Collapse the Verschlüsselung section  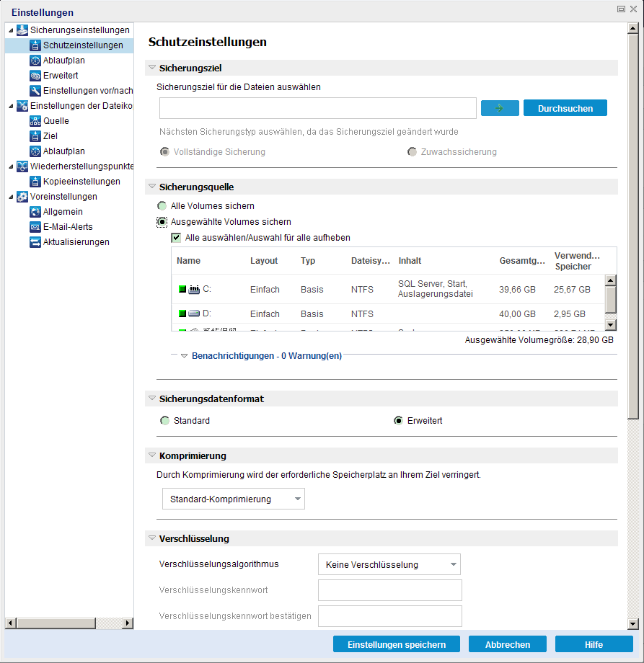152,538
